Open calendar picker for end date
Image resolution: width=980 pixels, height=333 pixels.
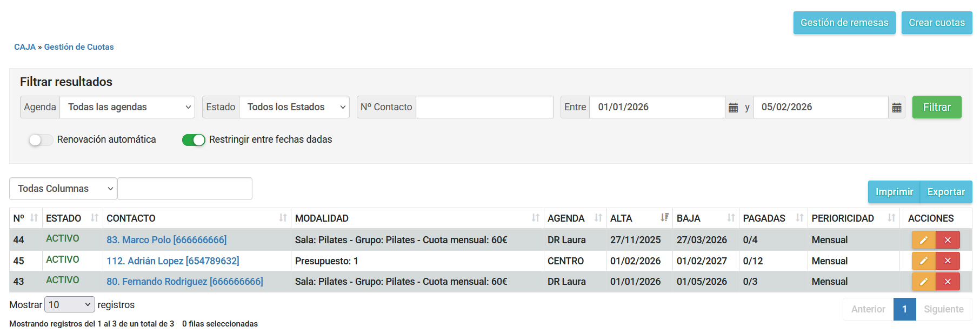pos(896,108)
